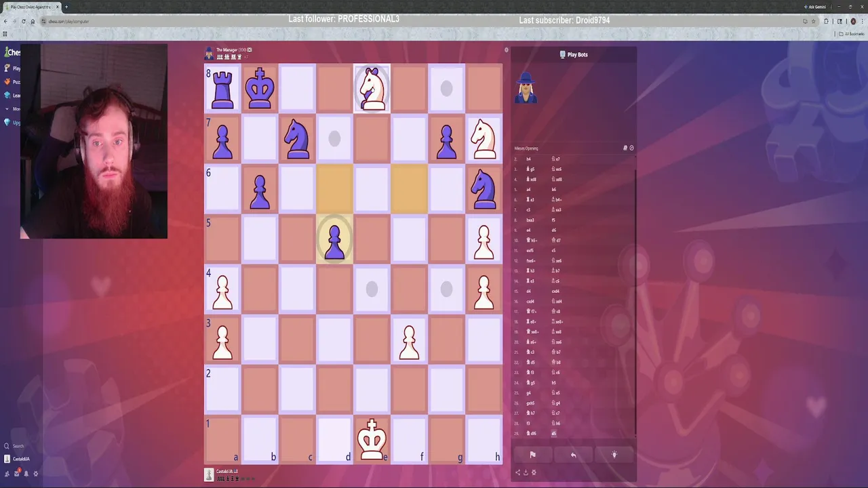This screenshot has height=488, width=868.
Task: Click the share icon under the move list
Action: tap(518, 472)
